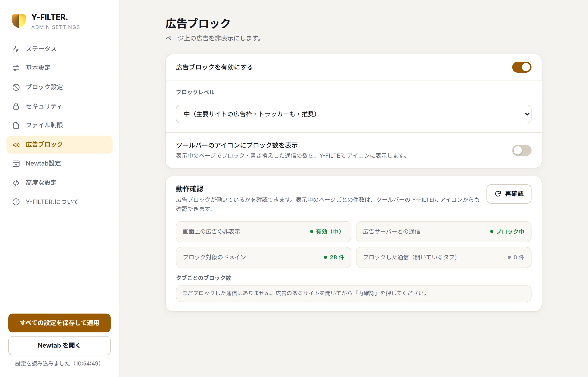This screenshot has width=588, height=377.
Task: Click the sliders icon beside 基本設定
Action: click(16, 68)
